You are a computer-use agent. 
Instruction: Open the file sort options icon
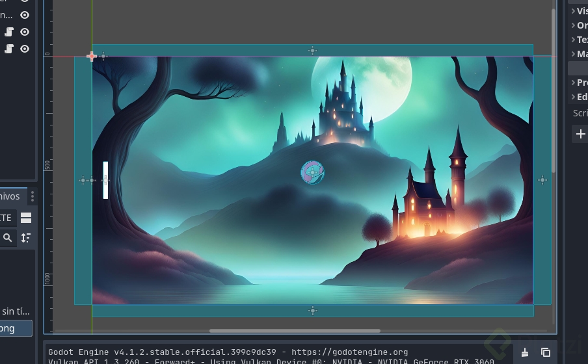[26, 237]
